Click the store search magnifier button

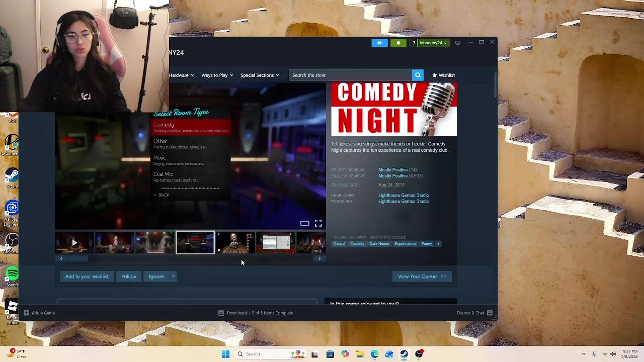pyautogui.click(x=418, y=75)
